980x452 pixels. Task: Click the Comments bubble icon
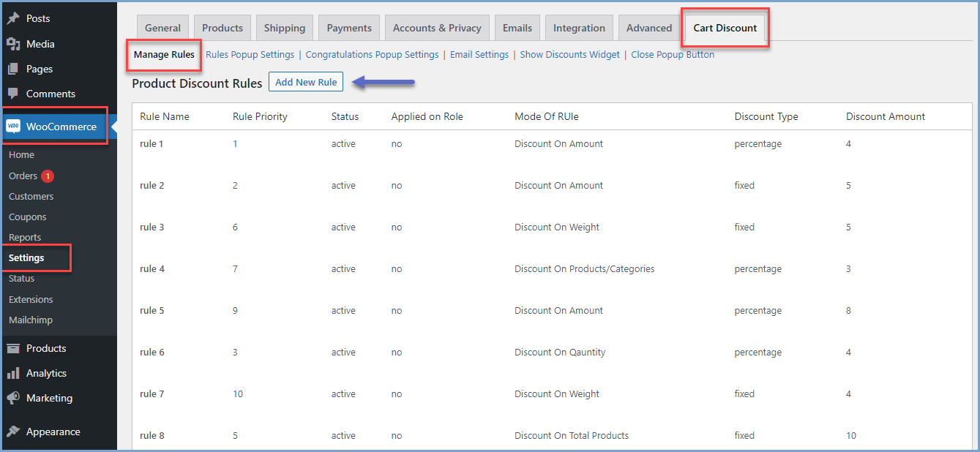tap(13, 94)
